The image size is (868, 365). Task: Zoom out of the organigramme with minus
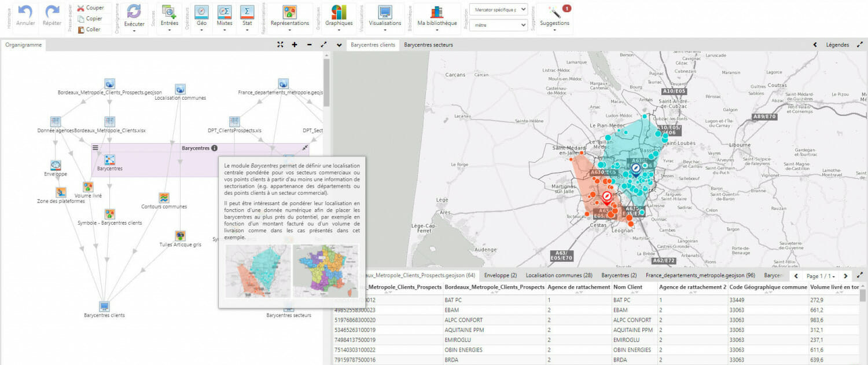tap(309, 45)
